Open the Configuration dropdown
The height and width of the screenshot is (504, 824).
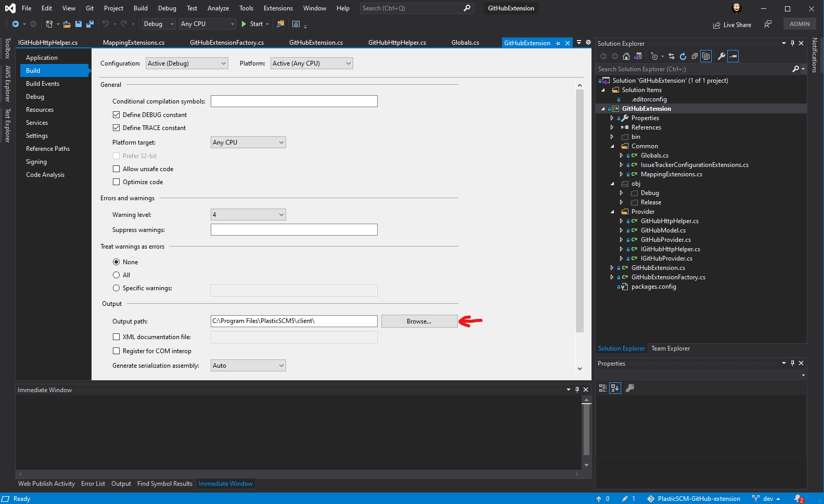[x=187, y=63]
